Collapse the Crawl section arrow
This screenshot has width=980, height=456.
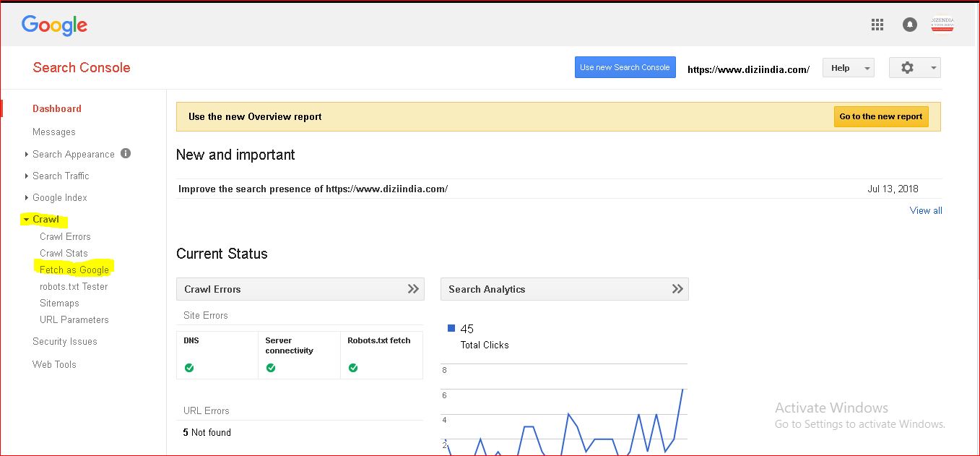click(x=26, y=219)
